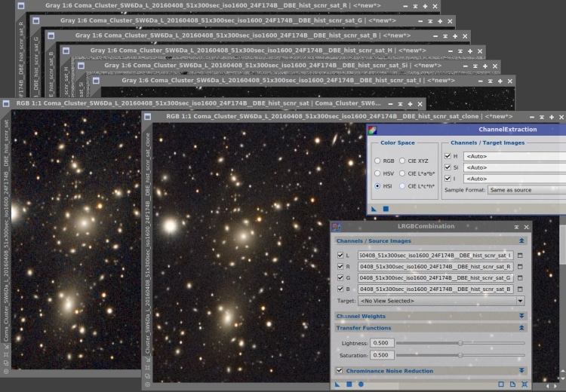Click the empty square icon beside LRGBCombination's documentation icon
The height and width of the screenshot is (392, 566).
click(501, 384)
